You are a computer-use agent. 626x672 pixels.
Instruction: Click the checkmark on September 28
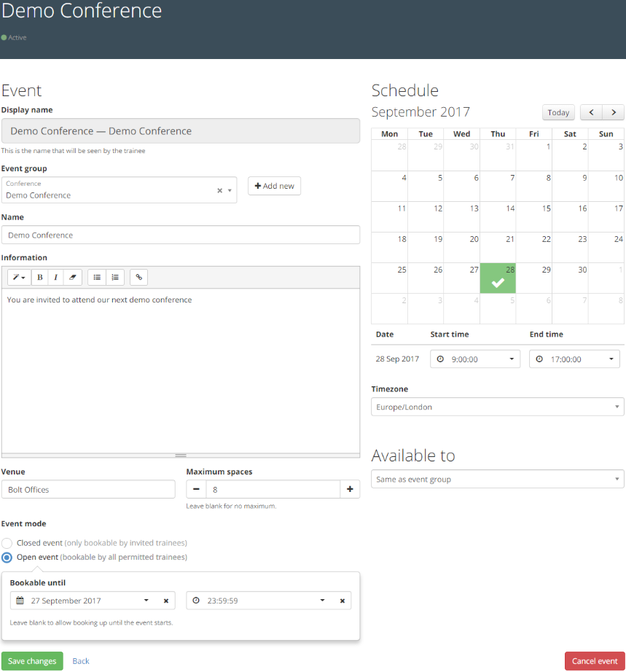pyautogui.click(x=498, y=283)
